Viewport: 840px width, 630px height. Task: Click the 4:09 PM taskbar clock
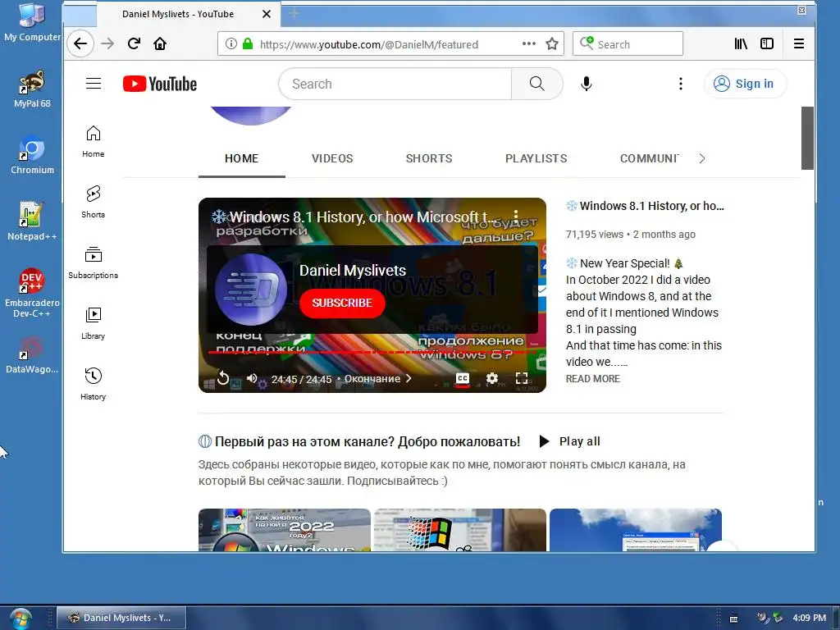pyautogui.click(x=809, y=618)
